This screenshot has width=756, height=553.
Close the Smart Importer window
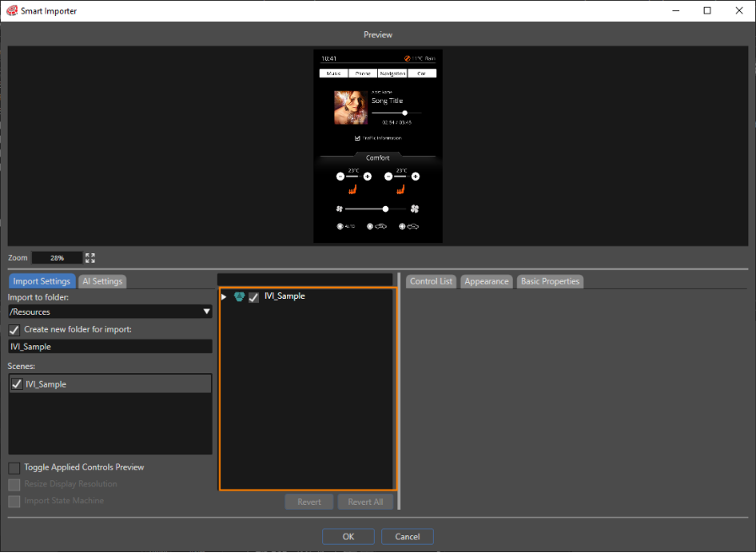point(738,11)
